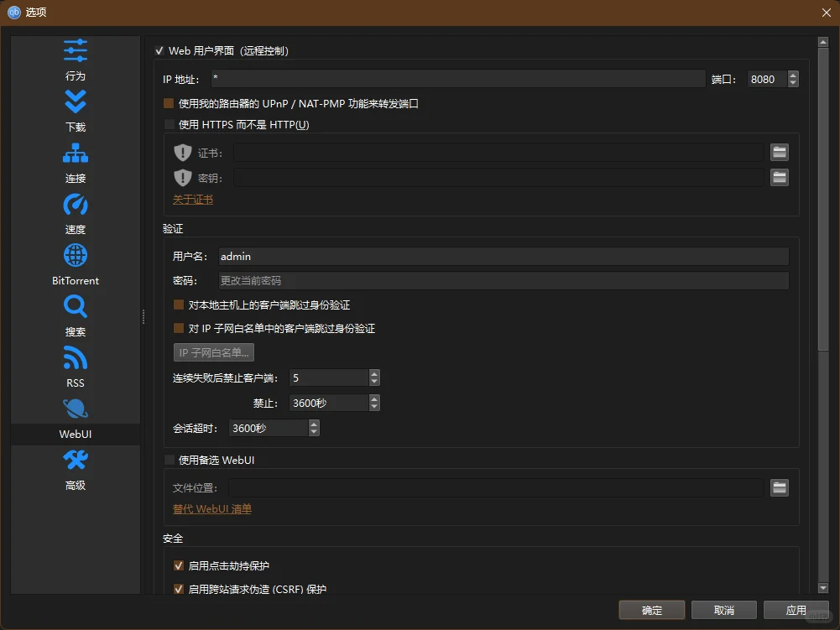
Task: Open the 替代 WebUI 清单 link
Action: [212, 509]
